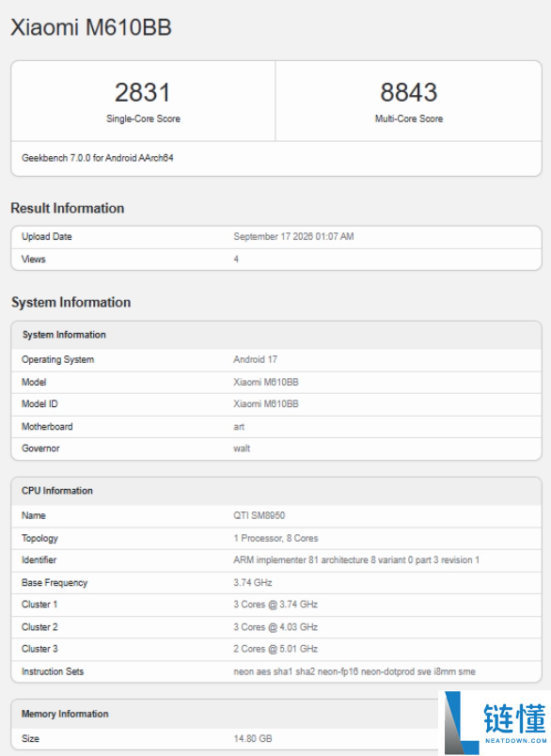Select the Xiaomi M610BB value in Model row

pos(265,383)
